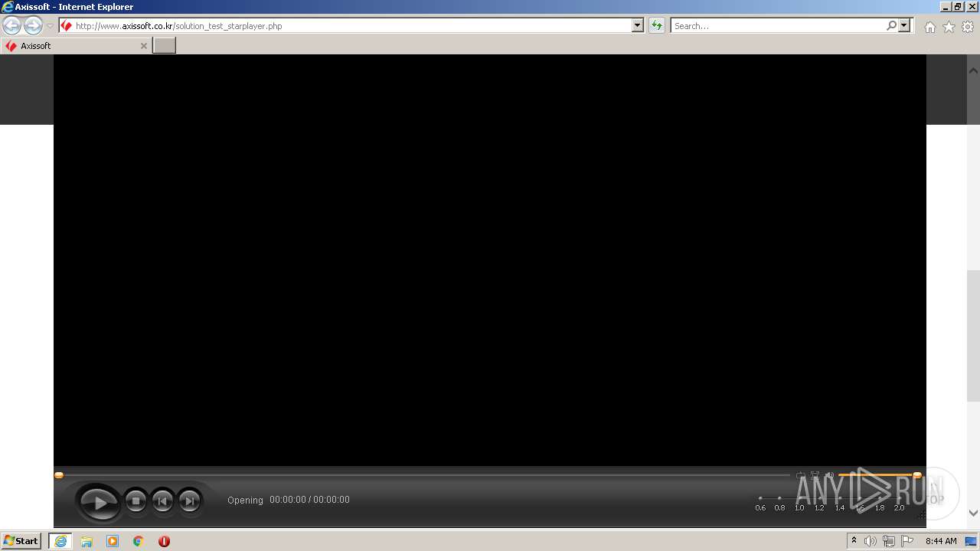Screen dimensions: 980x551
Task: Show hidden tray icons arrow
Action: (854, 540)
